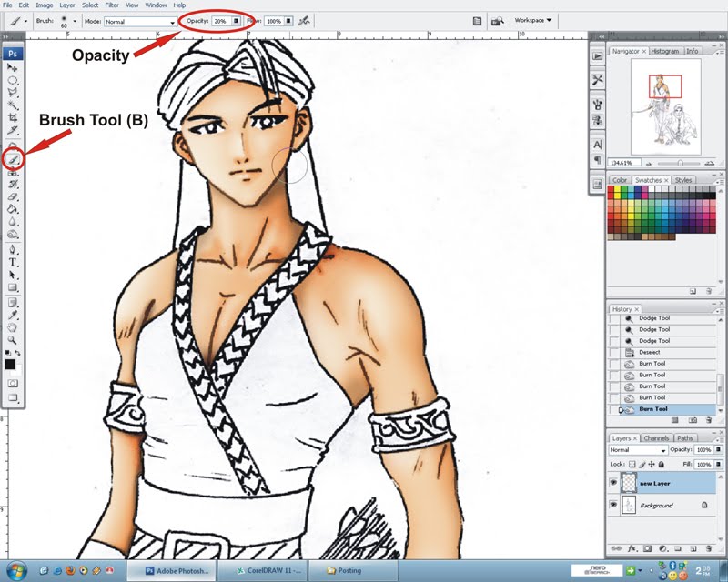The width and height of the screenshot is (728, 582).
Task: Pick the Clone Stamp tool
Action: [x=13, y=172]
